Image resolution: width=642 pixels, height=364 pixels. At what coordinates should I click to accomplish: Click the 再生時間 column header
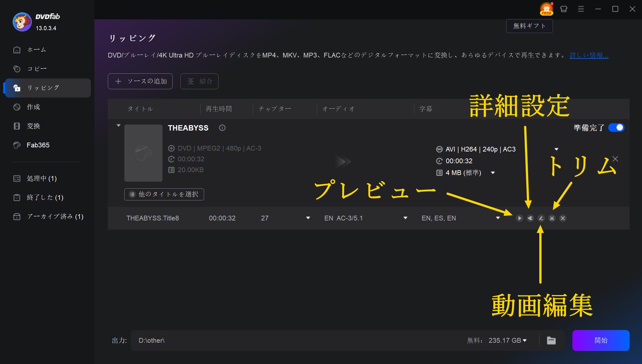pyautogui.click(x=219, y=109)
